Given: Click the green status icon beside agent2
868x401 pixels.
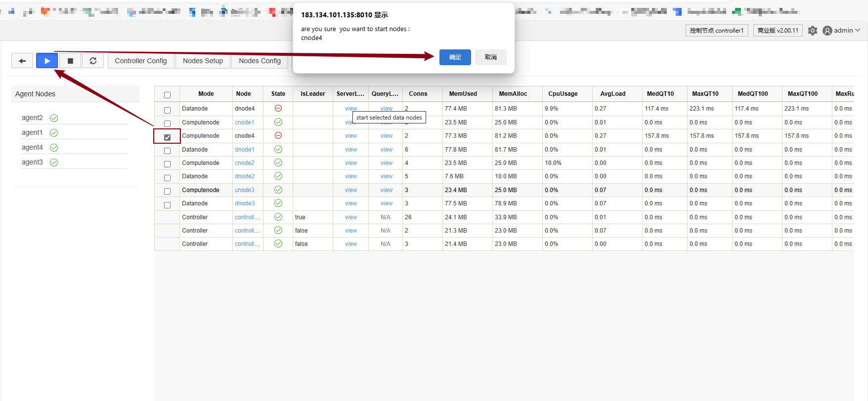Looking at the screenshot, I should click(x=54, y=118).
